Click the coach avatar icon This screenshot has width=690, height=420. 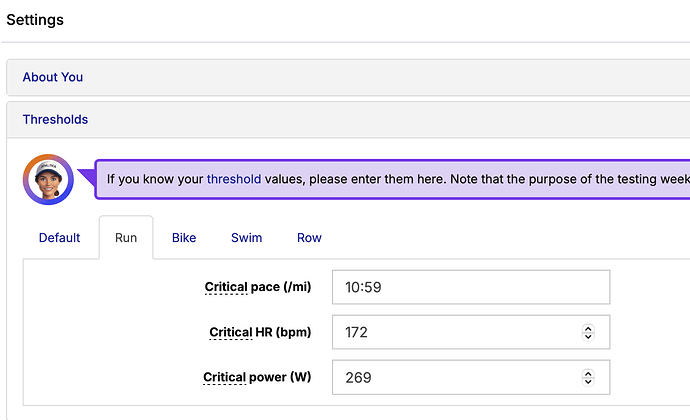tap(48, 179)
